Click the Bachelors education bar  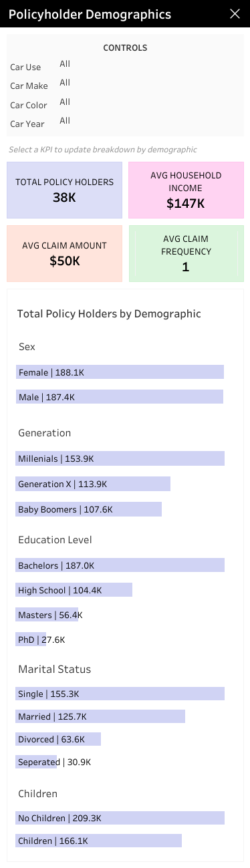click(x=120, y=565)
